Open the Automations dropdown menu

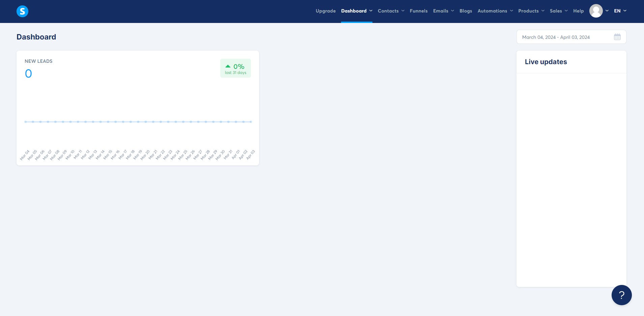[495, 11]
